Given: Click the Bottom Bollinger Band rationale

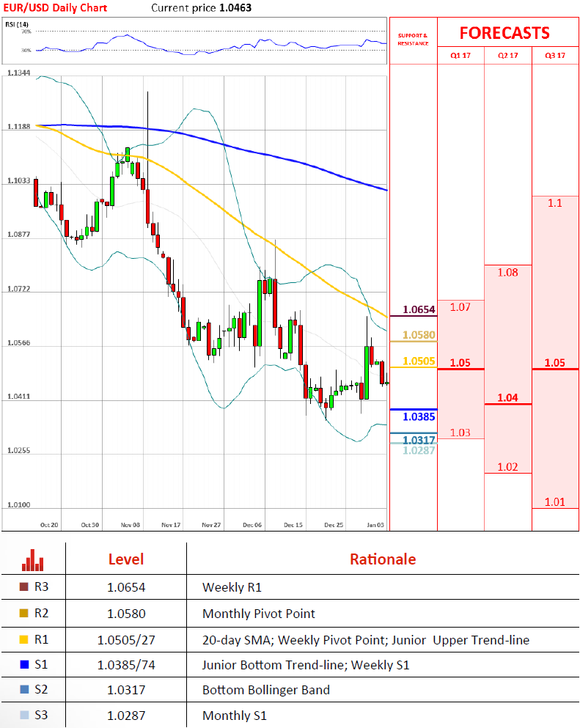Looking at the screenshot, I should pos(266,691).
